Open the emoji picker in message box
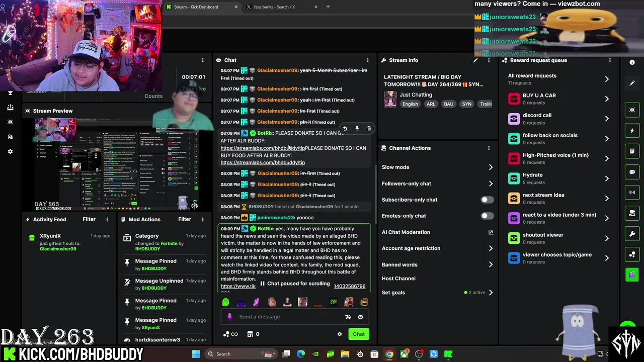 360,317
